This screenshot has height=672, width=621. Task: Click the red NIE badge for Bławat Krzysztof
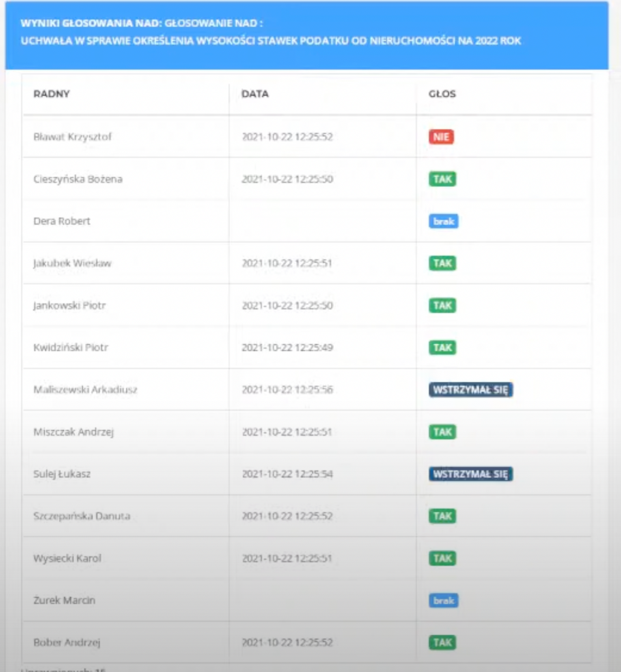pyautogui.click(x=441, y=137)
